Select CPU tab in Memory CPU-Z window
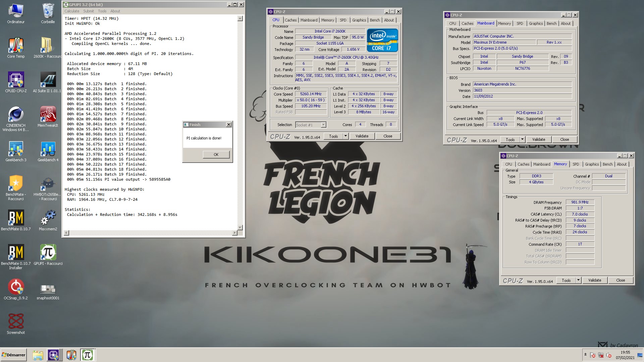This screenshot has height=362, width=644. pos(508,164)
